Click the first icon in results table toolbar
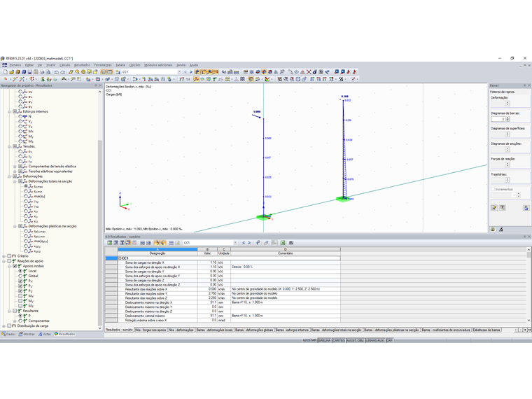The height and width of the screenshot is (399, 532). pos(110,243)
